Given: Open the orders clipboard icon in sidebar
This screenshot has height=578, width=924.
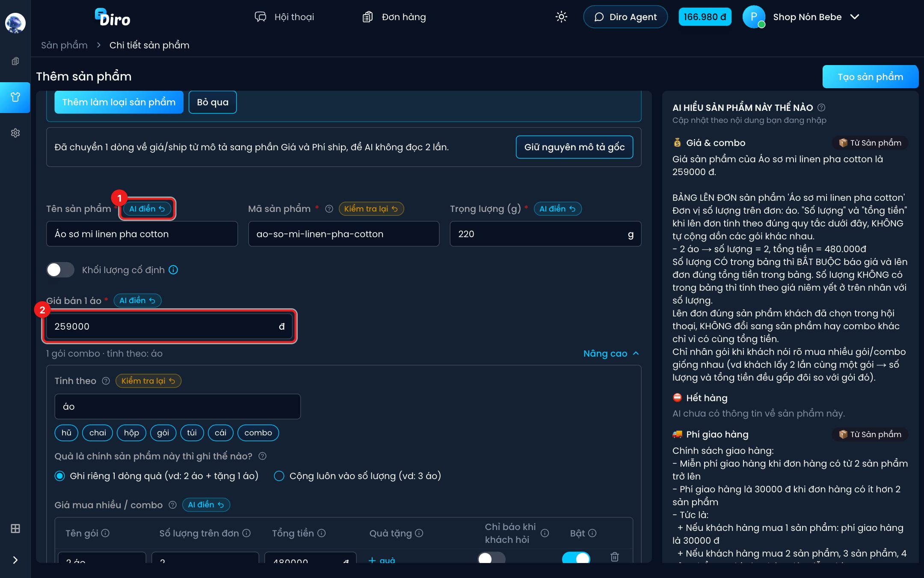Looking at the screenshot, I should [15, 61].
